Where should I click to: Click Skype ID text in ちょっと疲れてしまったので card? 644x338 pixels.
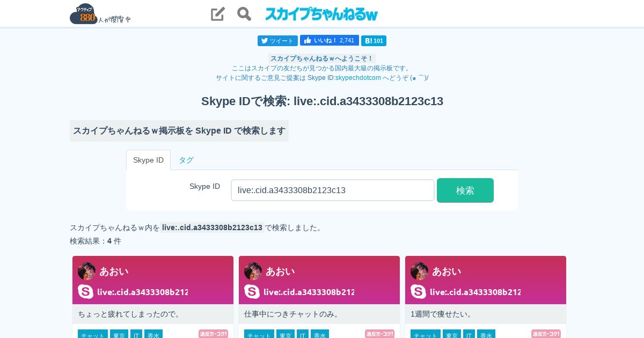(142, 292)
